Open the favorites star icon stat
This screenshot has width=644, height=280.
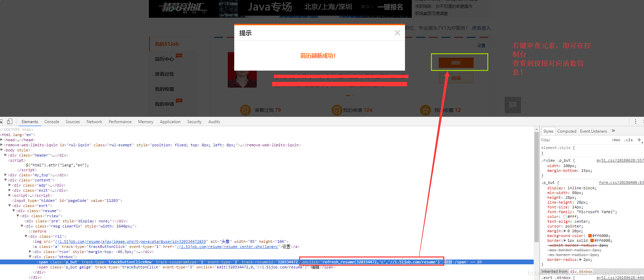[425, 110]
